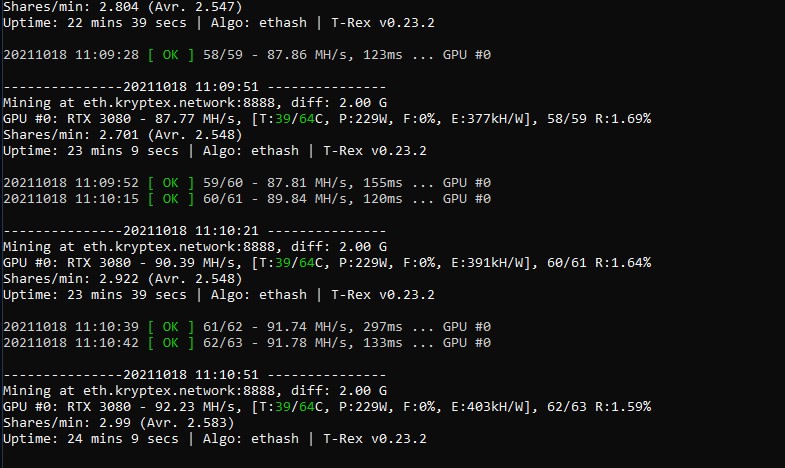Click the 90.39 MH/s GPU #0 line
The width and height of the screenshot is (785, 468).
(327, 263)
